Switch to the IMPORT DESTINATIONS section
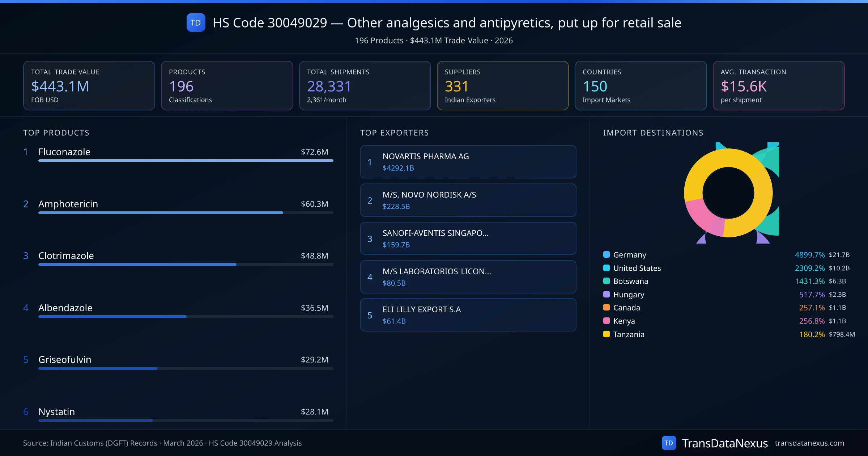Screen dimensions: 868x456 click(653, 133)
